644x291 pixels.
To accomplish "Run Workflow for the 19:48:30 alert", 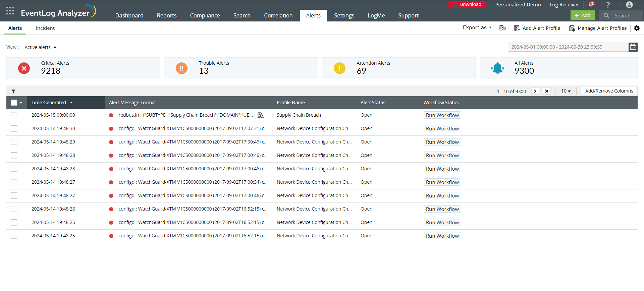I will coord(442,129).
